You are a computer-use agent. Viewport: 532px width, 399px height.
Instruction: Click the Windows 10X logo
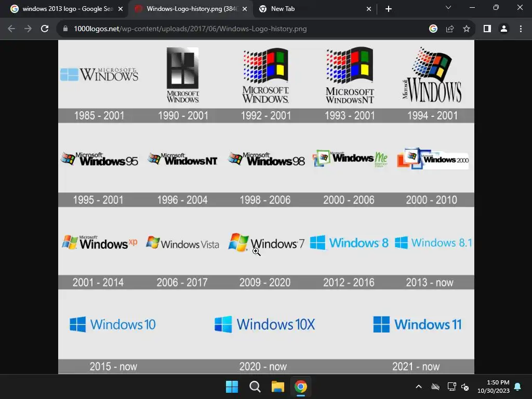click(x=264, y=324)
